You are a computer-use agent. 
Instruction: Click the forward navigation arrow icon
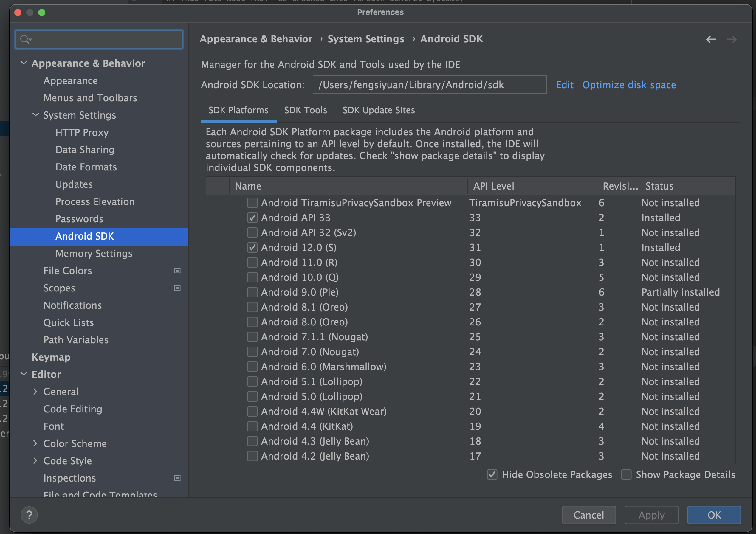point(731,40)
